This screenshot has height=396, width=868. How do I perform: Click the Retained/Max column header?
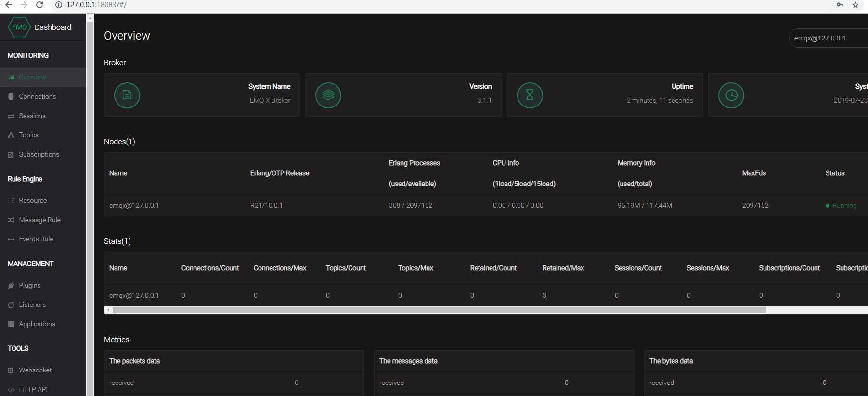[x=563, y=268]
